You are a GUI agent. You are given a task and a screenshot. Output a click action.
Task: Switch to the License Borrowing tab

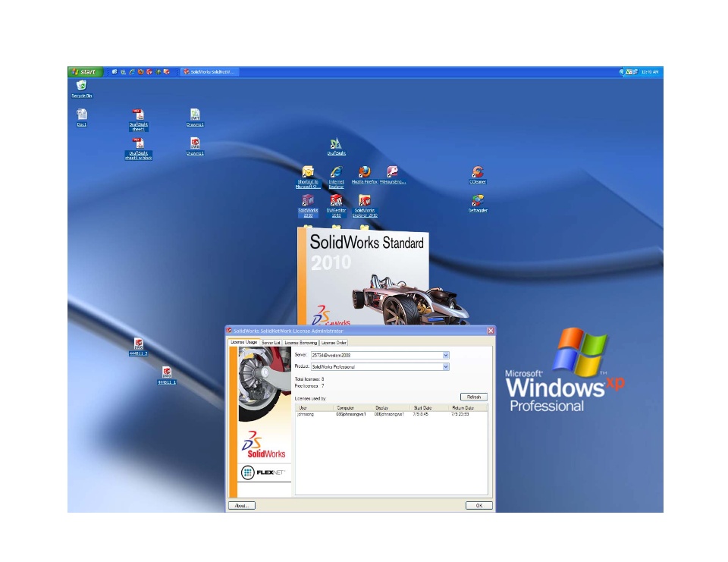(301, 343)
